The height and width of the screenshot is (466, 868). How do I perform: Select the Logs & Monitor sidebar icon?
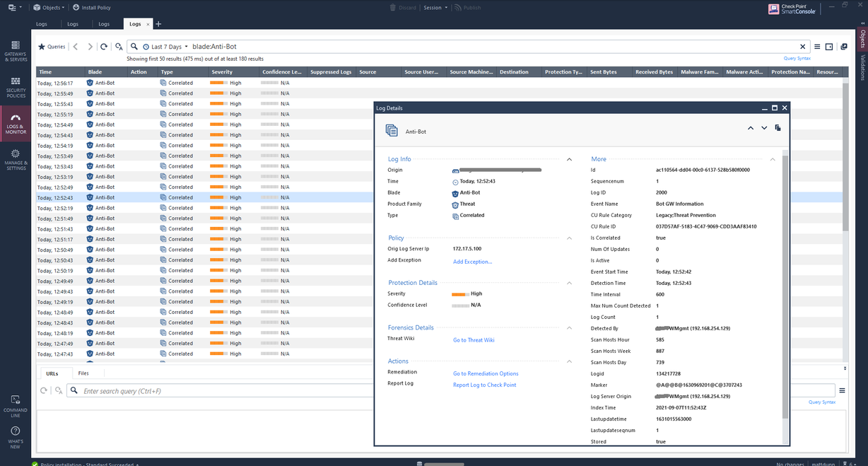coord(16,123)
